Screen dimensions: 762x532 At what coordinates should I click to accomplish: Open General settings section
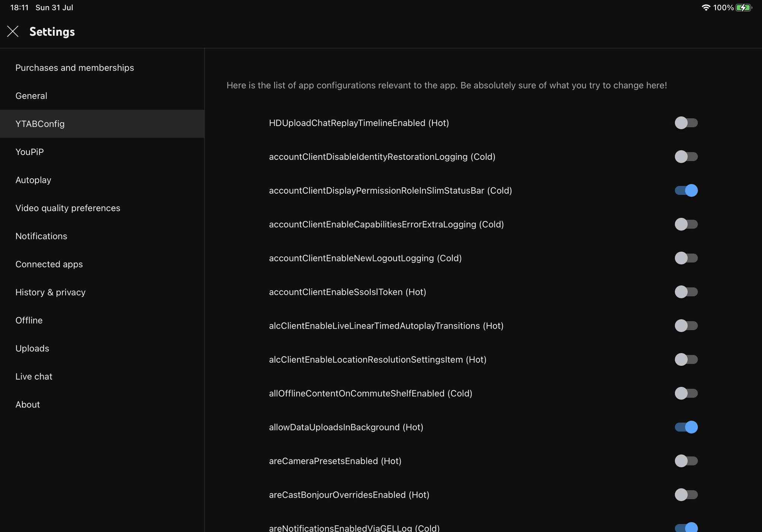[x=102, y=96]
